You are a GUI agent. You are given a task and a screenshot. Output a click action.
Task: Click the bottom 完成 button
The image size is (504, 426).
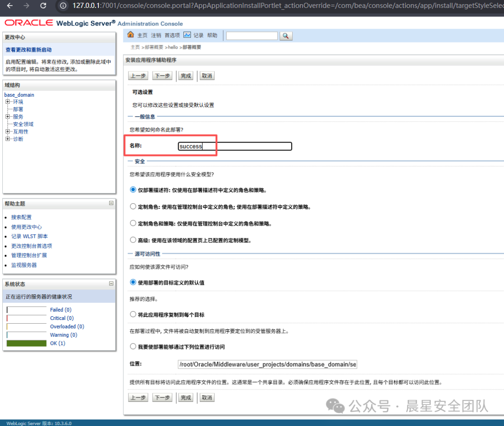click(186, 398)
